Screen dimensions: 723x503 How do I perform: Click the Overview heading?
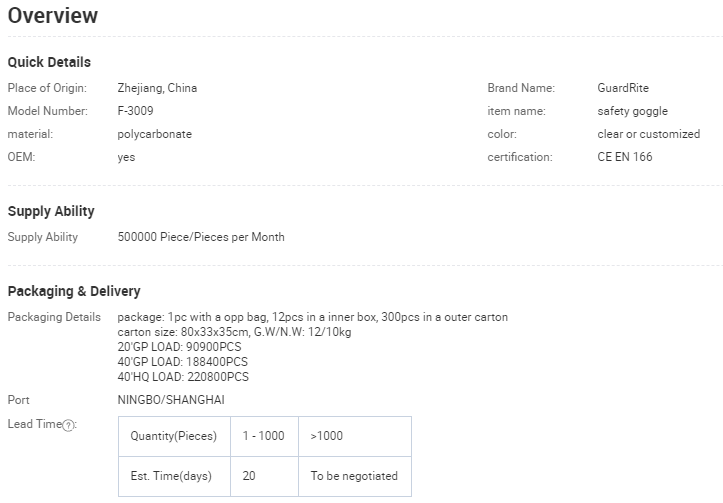53,16
